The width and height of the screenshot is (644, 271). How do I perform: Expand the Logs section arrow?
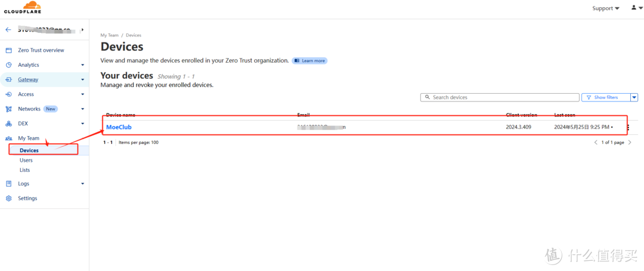tap(82, 184)
